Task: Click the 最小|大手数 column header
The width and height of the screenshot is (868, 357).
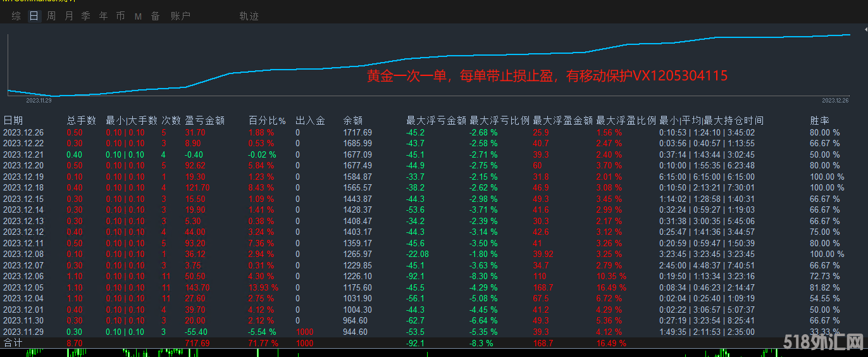Action: tap(132, 120)
